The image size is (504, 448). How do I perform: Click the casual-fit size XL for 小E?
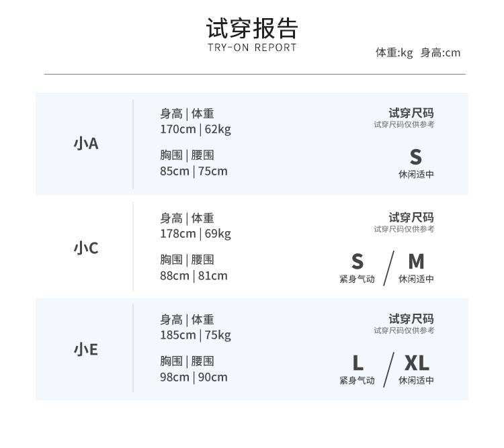point(416,363)
